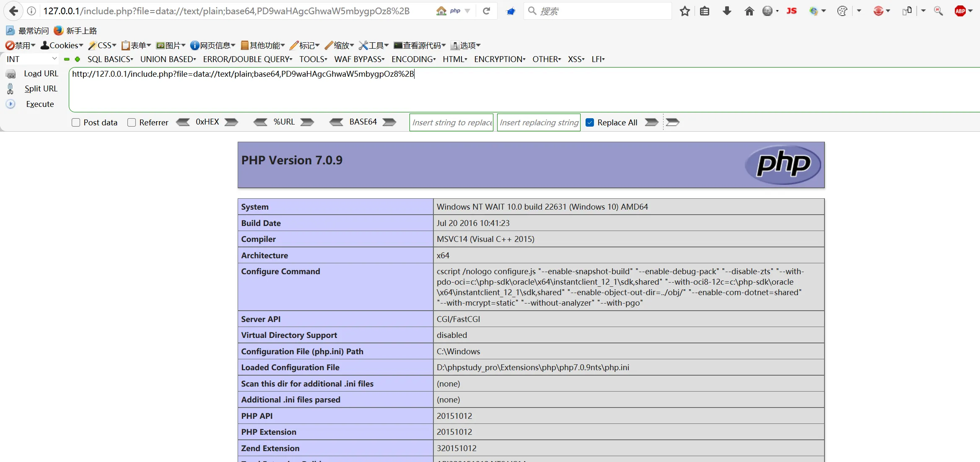Open the SQL BASICS dropdown menu
Screen dimensions: 980x462
pos(110,59)
